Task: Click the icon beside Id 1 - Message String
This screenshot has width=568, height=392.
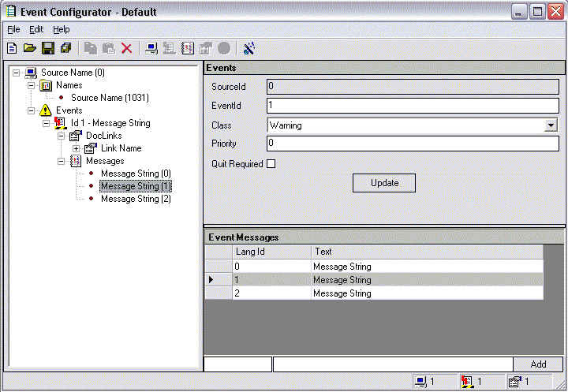Action: point(61,123)
